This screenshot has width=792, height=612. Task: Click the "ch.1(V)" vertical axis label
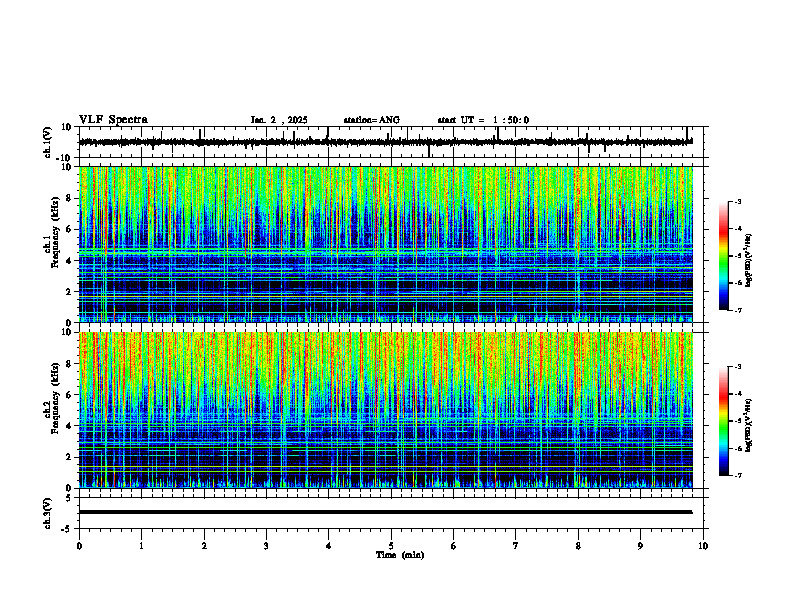(48, 142)
